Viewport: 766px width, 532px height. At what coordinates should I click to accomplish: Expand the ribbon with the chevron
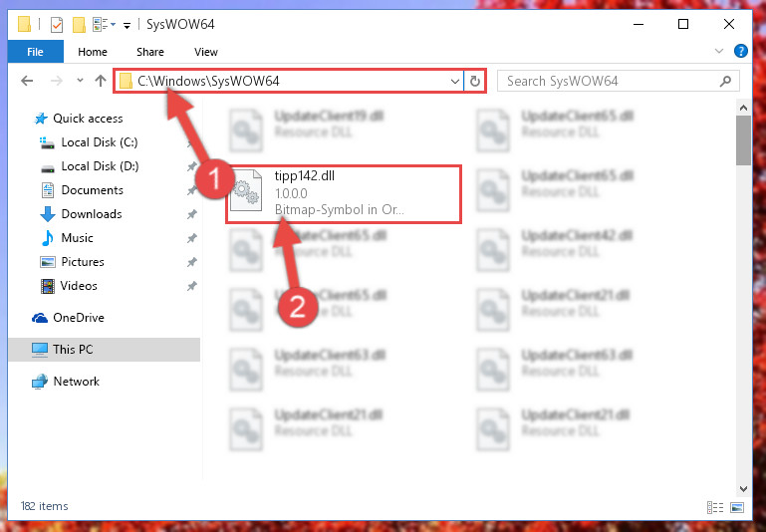(718, 51)
